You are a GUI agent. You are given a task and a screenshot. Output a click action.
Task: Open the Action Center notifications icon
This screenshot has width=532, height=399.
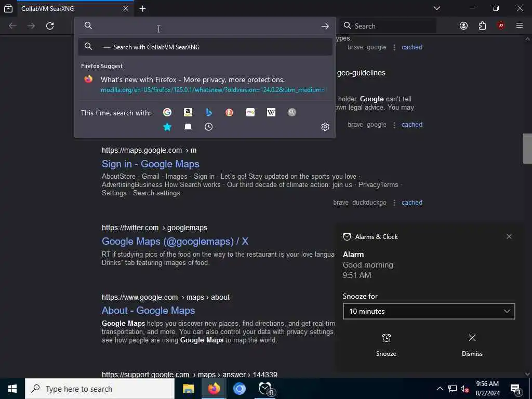tap(516, 389)
